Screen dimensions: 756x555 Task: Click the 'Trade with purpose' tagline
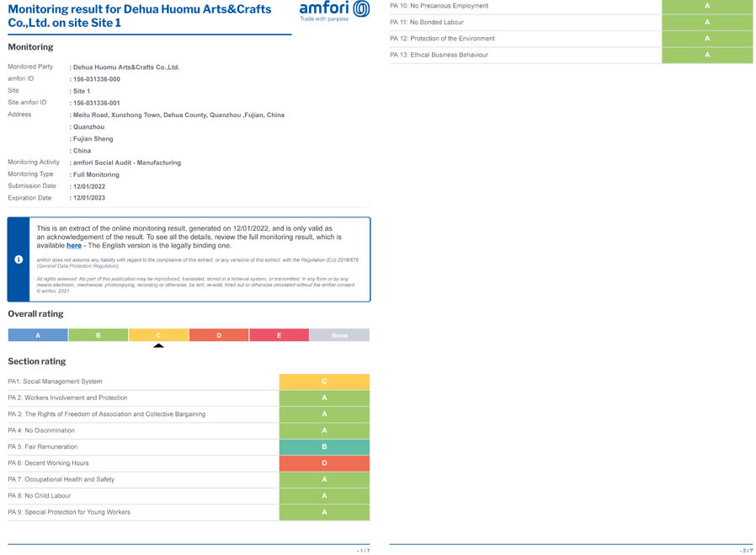(x=324, y=19)
